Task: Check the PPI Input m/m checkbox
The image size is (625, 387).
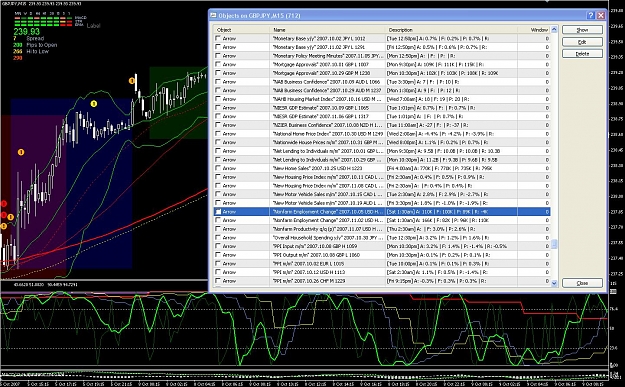Action: (218, 246)
